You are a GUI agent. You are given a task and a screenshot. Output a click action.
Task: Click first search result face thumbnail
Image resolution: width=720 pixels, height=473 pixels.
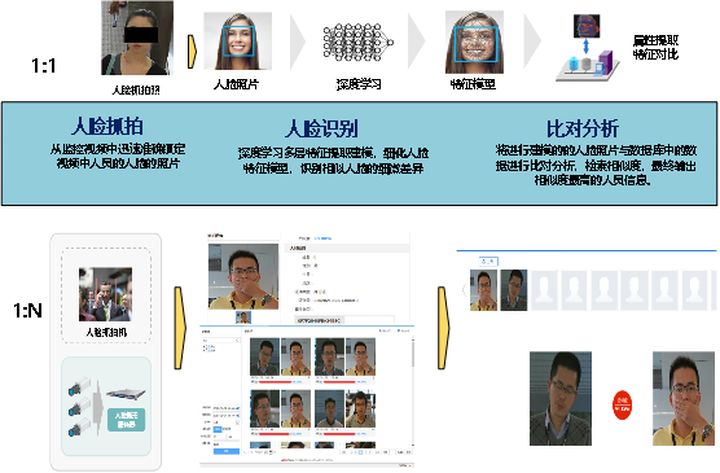(264, 357)
